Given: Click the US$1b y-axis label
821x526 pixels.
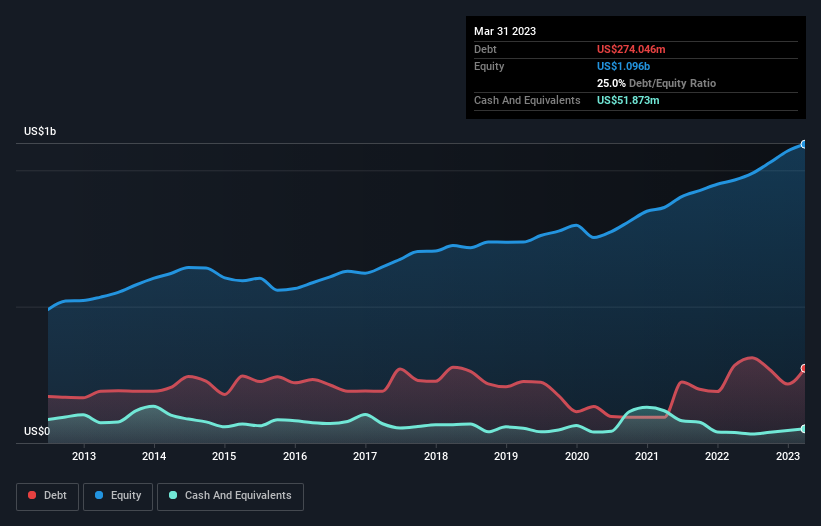Looking at the screenshot, I should click(x=40, y=131).
